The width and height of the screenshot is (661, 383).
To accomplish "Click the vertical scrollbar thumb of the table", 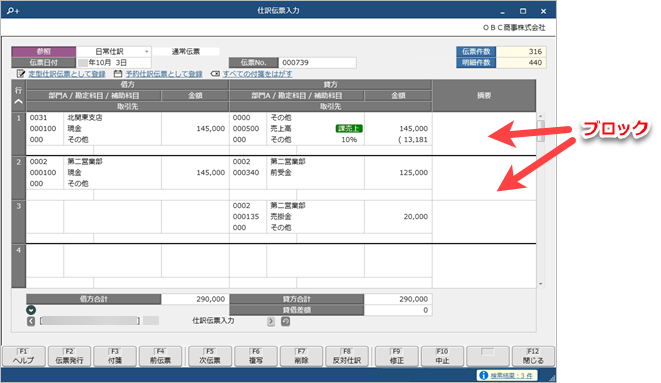I will (540, 131).
